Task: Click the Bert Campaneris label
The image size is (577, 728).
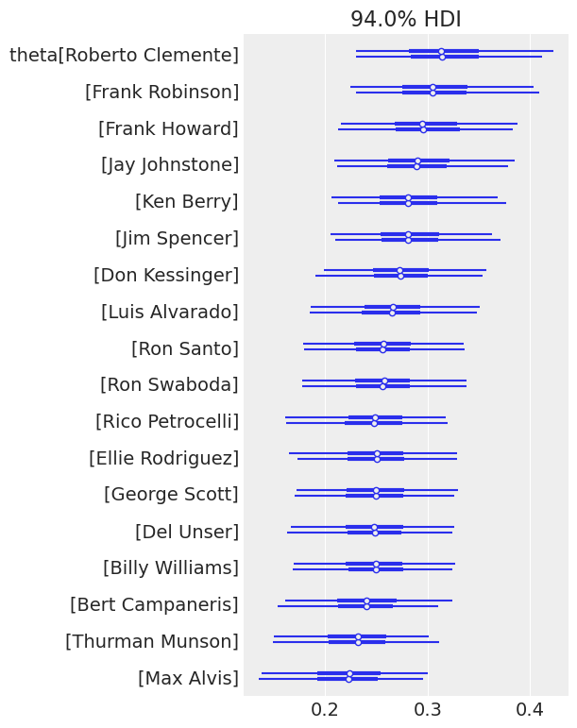Action: point(154,604)
